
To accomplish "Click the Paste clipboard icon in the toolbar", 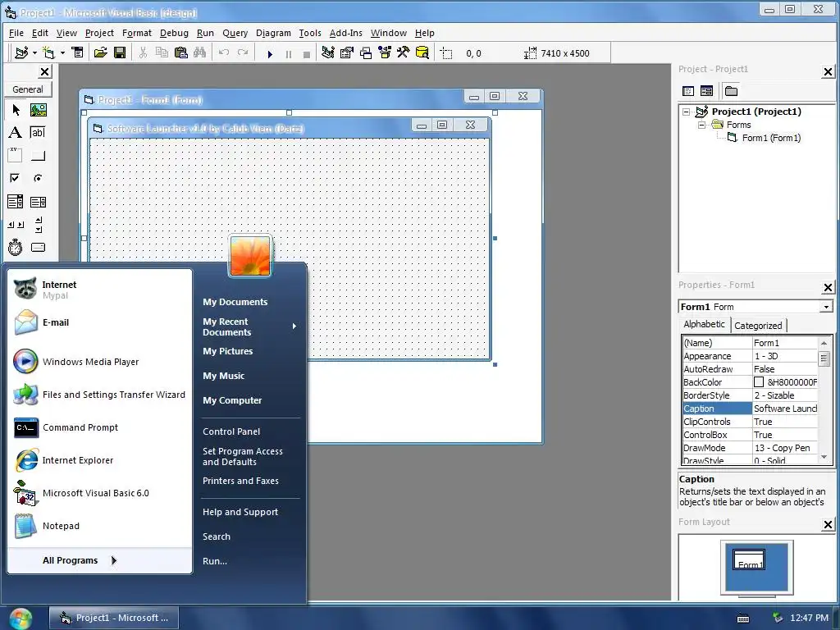I will tap(181, 53).
